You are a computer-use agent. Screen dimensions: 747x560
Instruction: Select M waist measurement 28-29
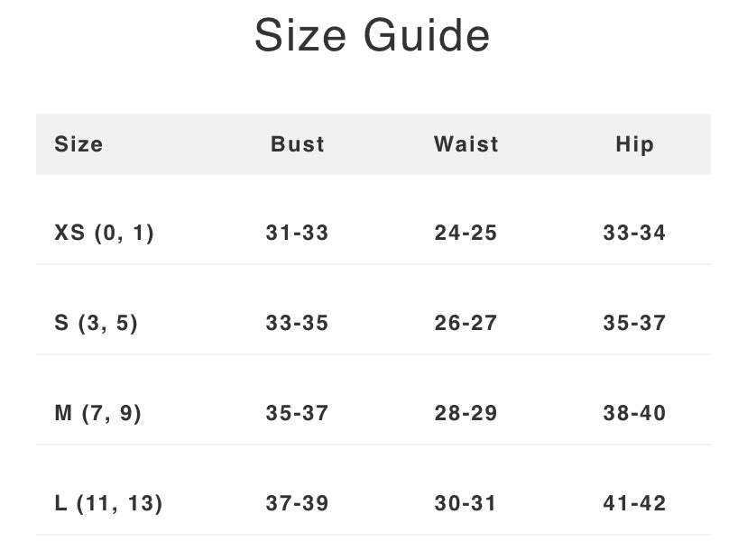coord(466,413)
